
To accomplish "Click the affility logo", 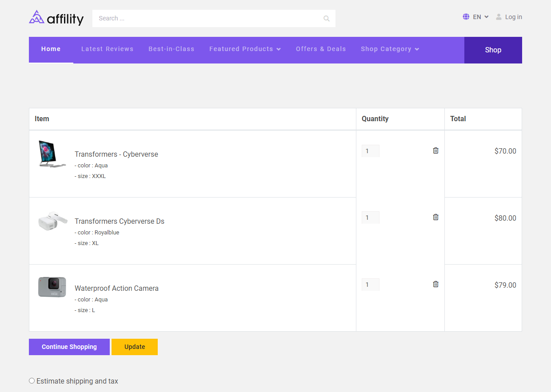I will pyautogui.click(x=56, y=18).
